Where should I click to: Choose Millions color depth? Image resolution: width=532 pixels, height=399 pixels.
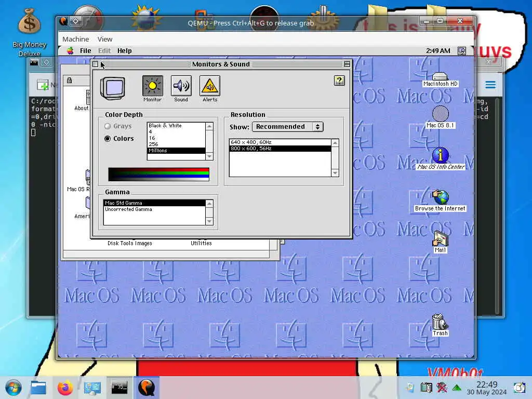tap(176, 151)
